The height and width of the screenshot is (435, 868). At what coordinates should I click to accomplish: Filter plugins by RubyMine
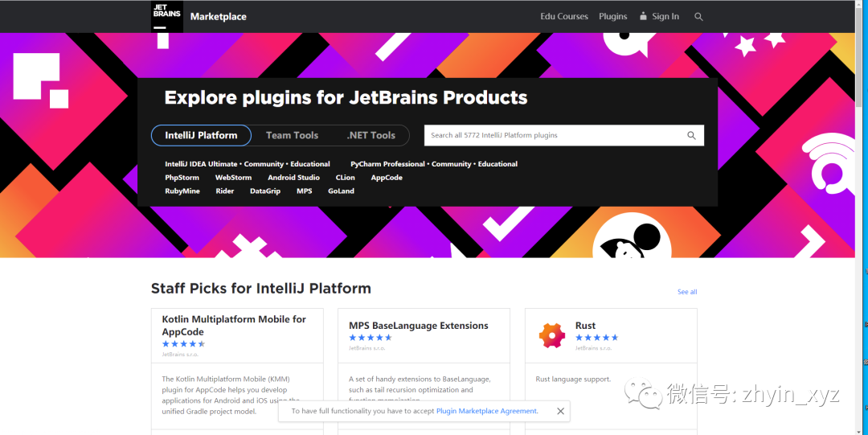[182, 191]
